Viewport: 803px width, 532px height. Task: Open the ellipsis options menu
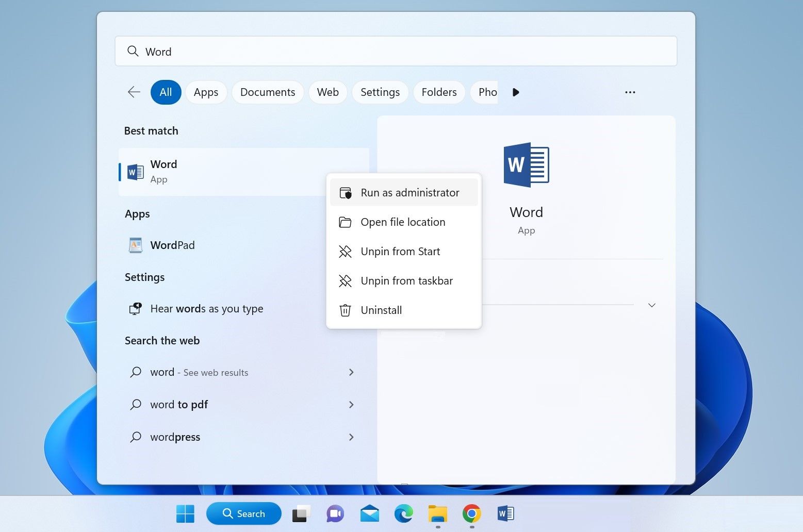click(x=630, y=92)
